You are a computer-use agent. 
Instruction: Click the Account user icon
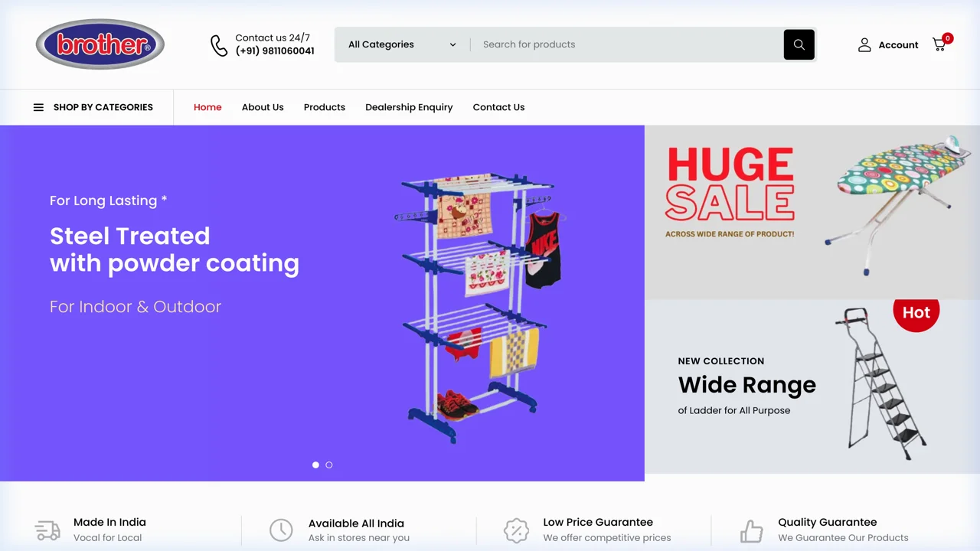click(864, 45)
